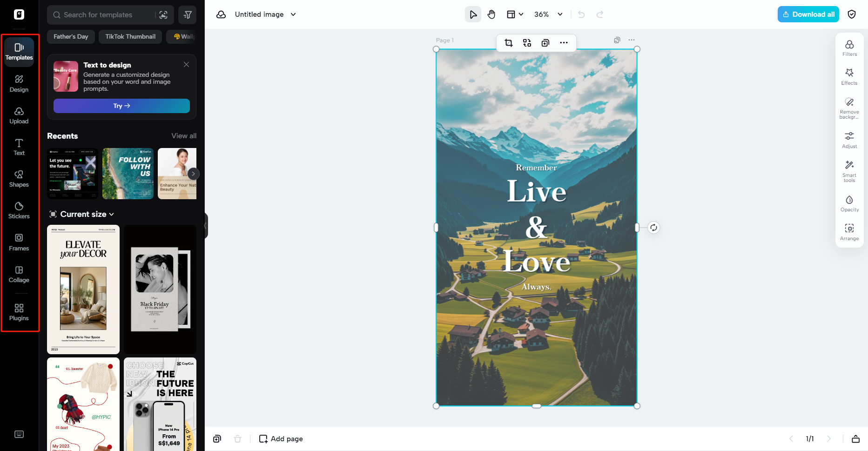The image size is (868, 451).
Task: Duplicate Page 1 icon above canvas
Action: [x=617, y=40]
